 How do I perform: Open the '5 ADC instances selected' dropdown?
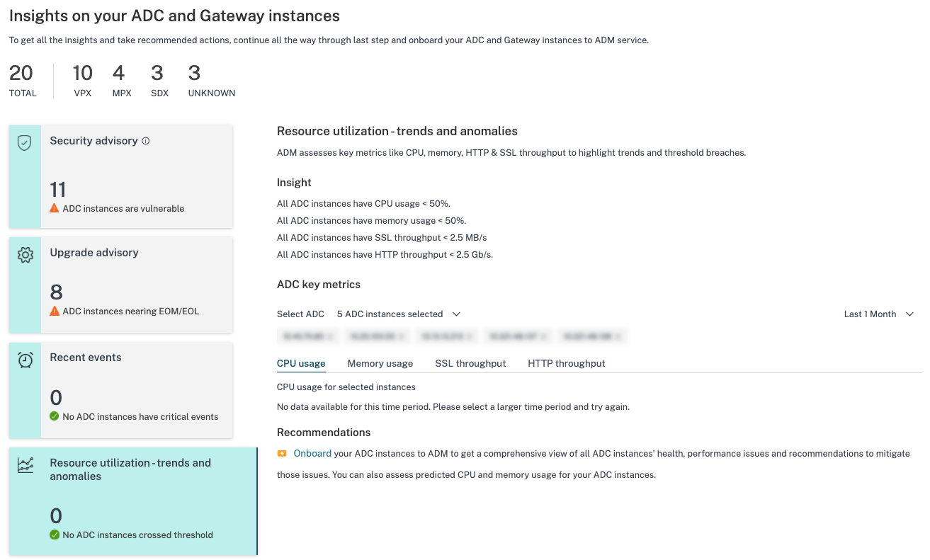399,314
